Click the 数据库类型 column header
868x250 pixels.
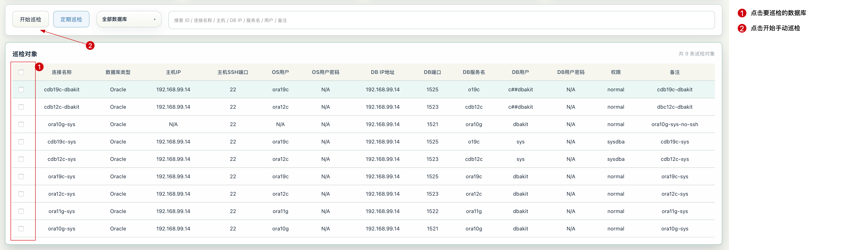pos(118,72)
